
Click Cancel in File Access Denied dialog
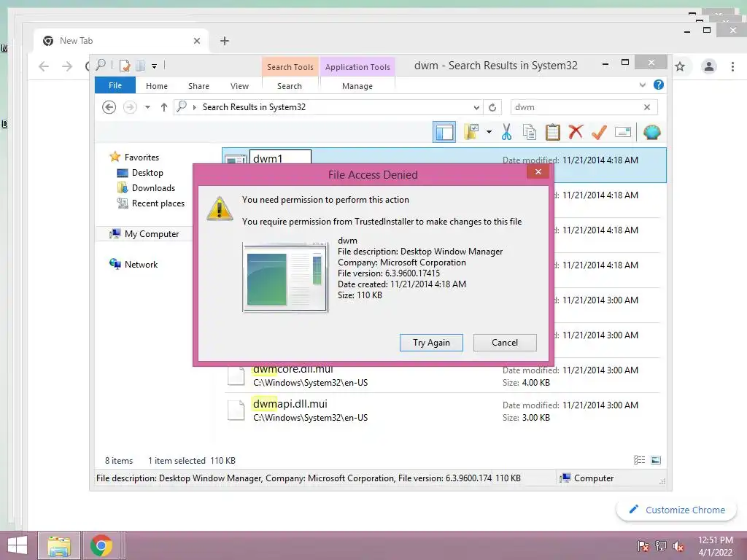(505, 343)
